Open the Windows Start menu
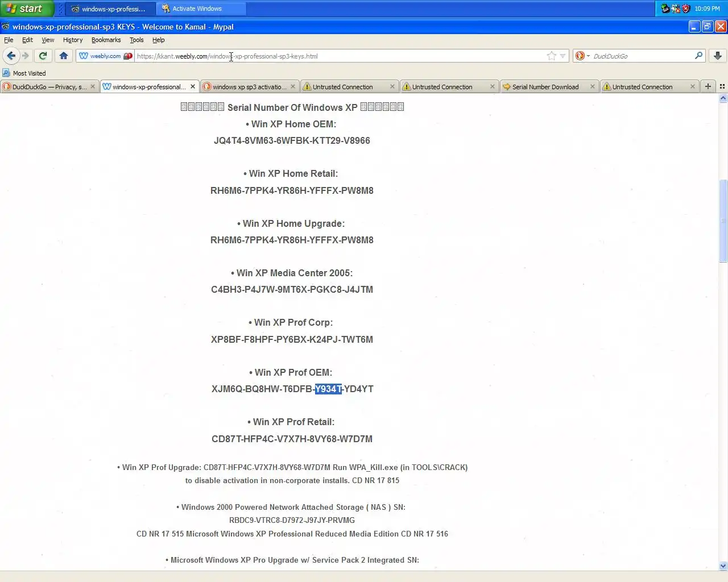The image size is (728, 582). [26, 9]
